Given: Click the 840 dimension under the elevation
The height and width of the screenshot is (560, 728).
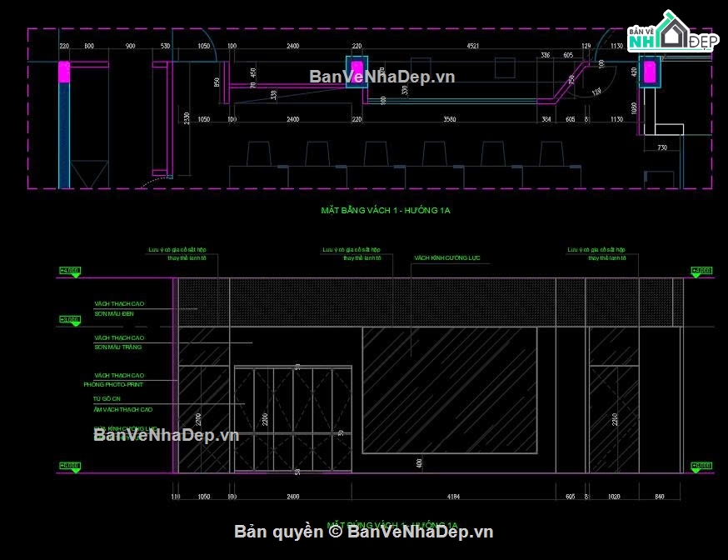Looking at the screenshot, I should [660, 497].
